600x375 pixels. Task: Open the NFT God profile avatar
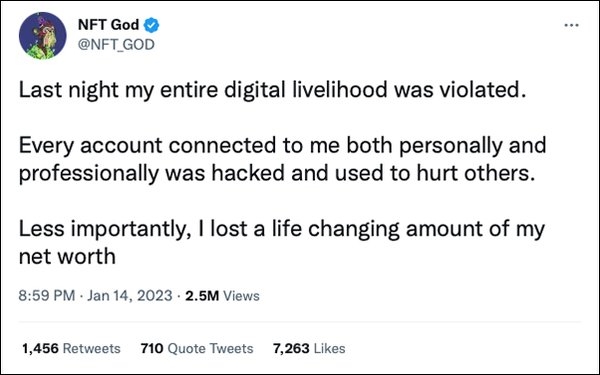[42, 36]
